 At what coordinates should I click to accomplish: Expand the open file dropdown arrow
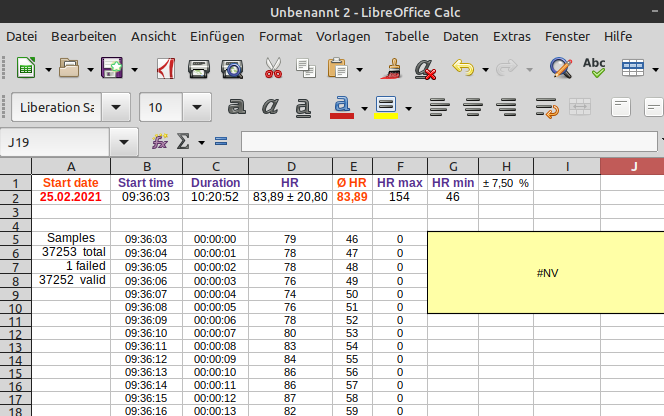click(x=90, y=69)
